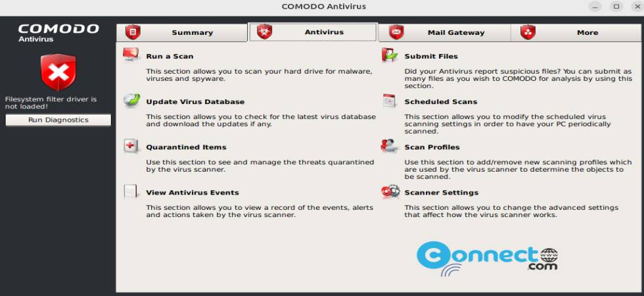The height and width of the screenshot is (296, 644).
Task: Open Quarantined Items section
Action: click(x=186, y=147)
